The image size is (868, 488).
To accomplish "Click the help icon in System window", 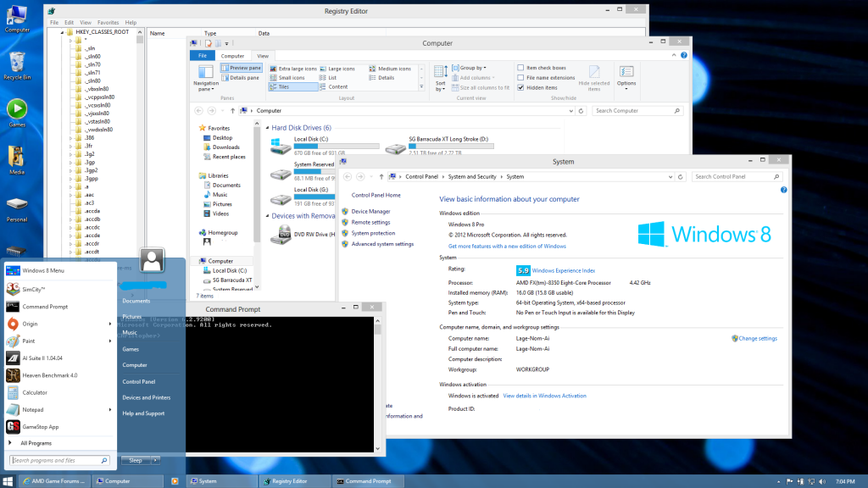I will pyautogui.click(x=783, y=190).
